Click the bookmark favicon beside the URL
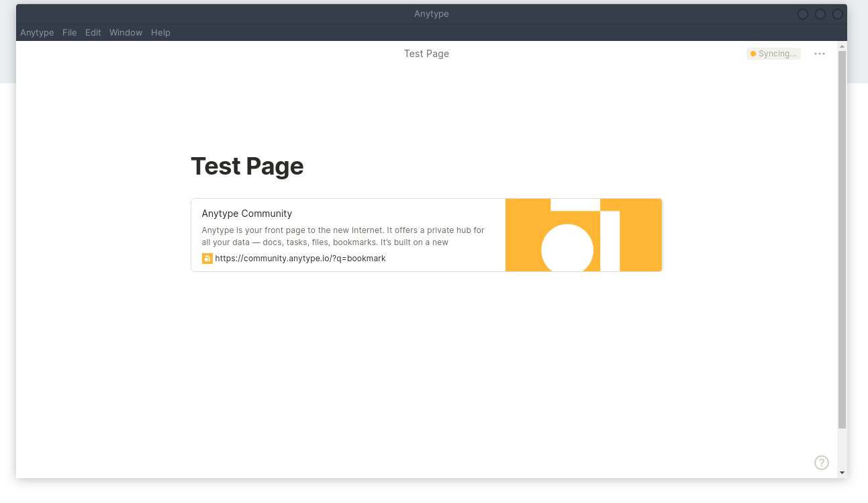The image size is (868, 503). (x=207, y=259)
